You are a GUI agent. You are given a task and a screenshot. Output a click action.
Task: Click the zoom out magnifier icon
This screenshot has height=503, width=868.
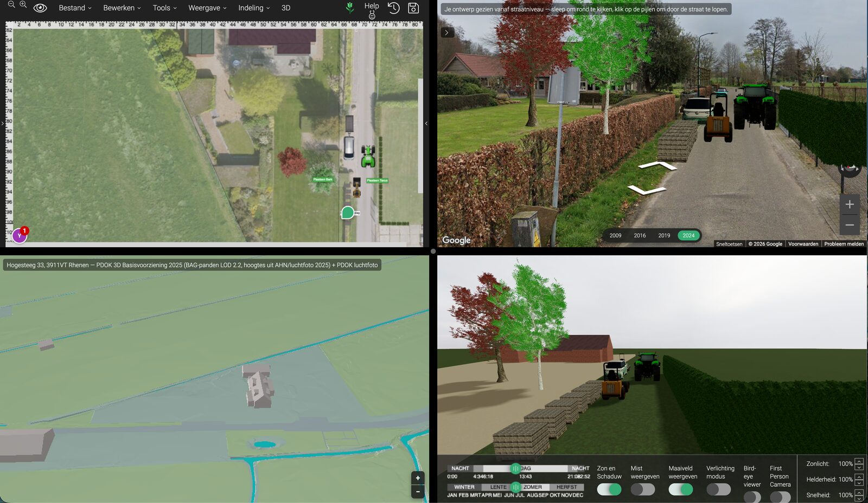point(11,4)
